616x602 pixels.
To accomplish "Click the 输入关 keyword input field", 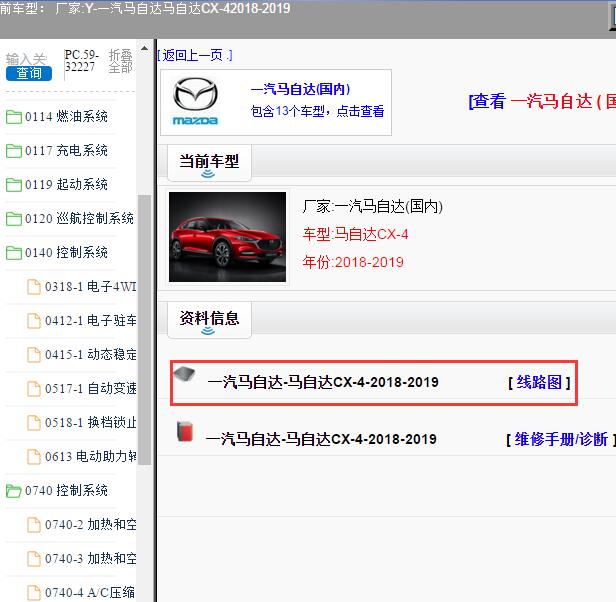I will click(26, 59).
